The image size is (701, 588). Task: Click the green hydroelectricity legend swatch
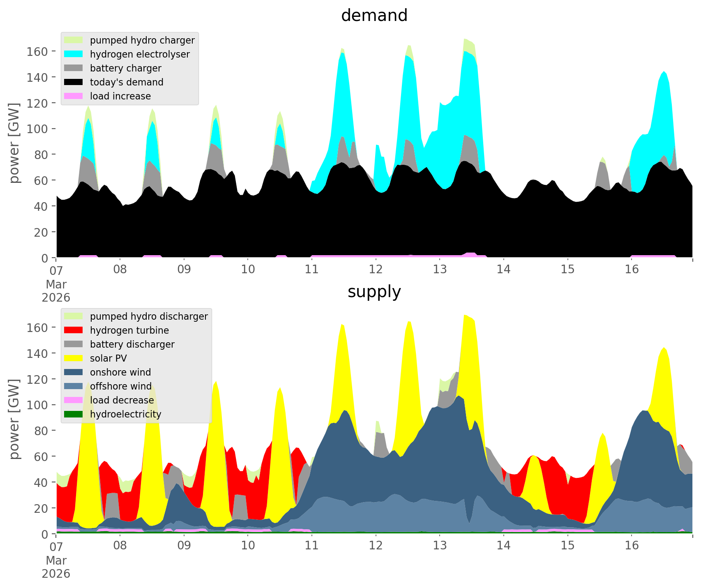click(x=74, y=414)
